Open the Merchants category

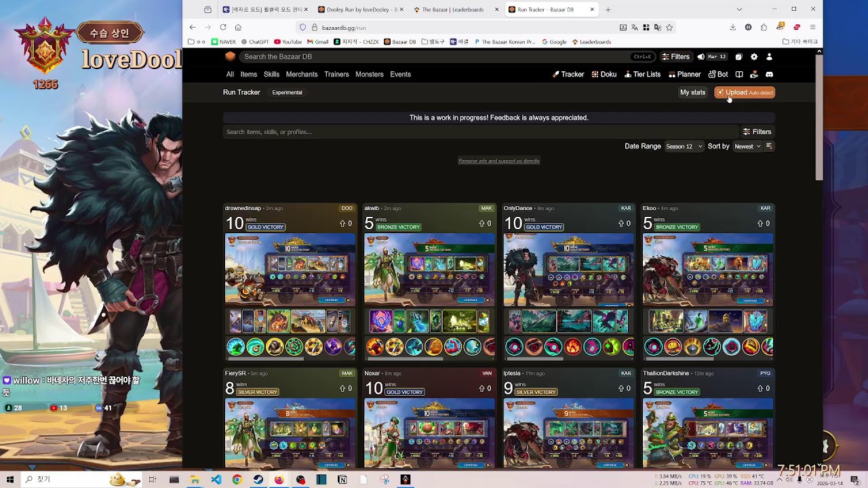(x=302, y=75)
